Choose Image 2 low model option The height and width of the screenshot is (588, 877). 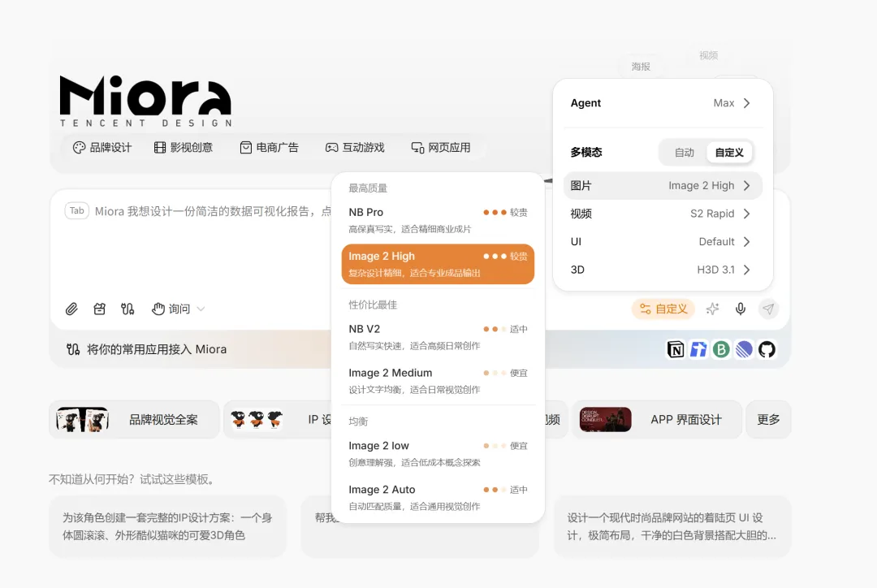pos(438,453)
